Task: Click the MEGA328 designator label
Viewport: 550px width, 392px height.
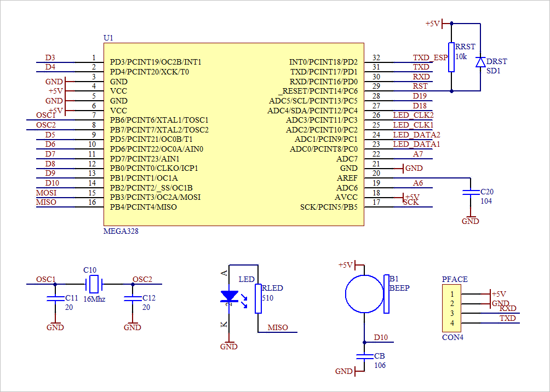Action: pyautogui.click(x=122, y=232)
